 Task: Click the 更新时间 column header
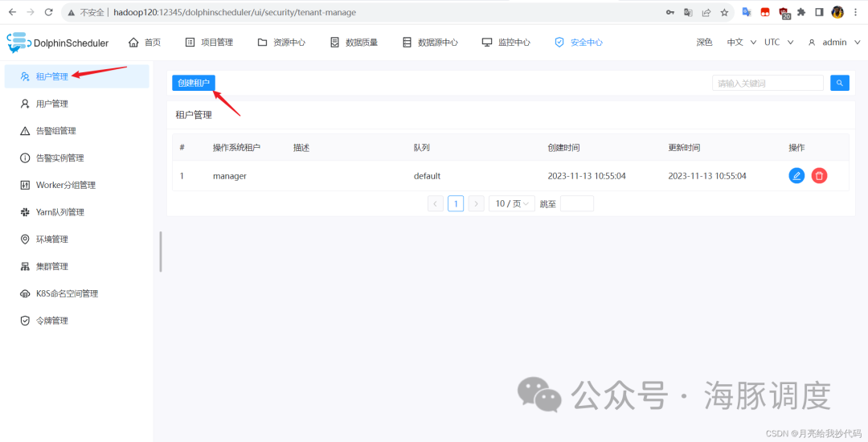pos(684,148)
